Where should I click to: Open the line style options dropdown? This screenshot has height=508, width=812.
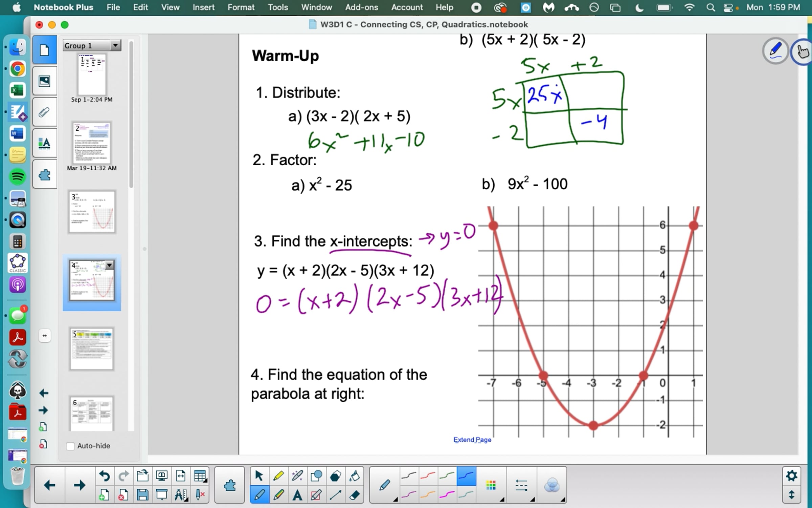[x=521, y=486]
